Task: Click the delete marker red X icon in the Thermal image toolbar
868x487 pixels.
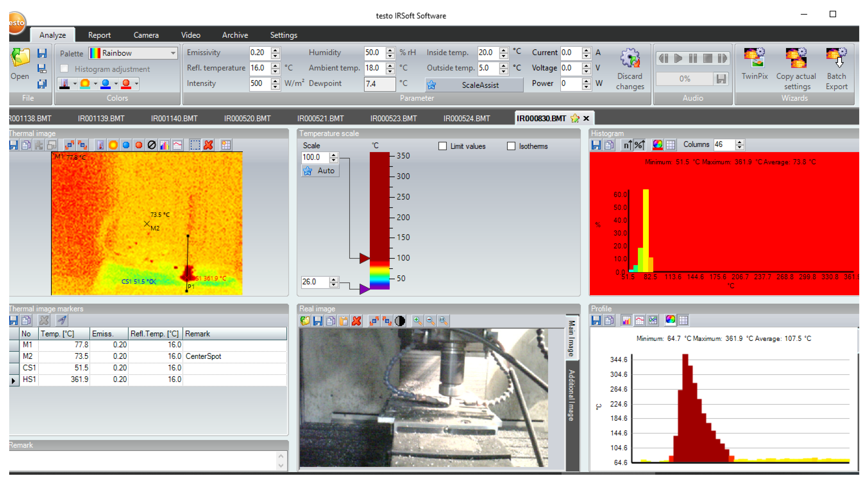Action: coord(208,145)
